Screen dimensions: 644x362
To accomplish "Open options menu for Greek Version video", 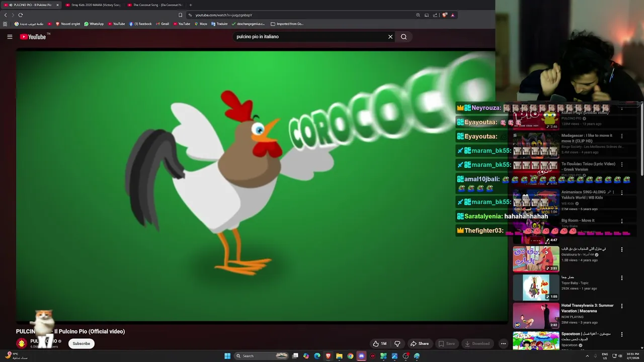I will pos(622,164).
